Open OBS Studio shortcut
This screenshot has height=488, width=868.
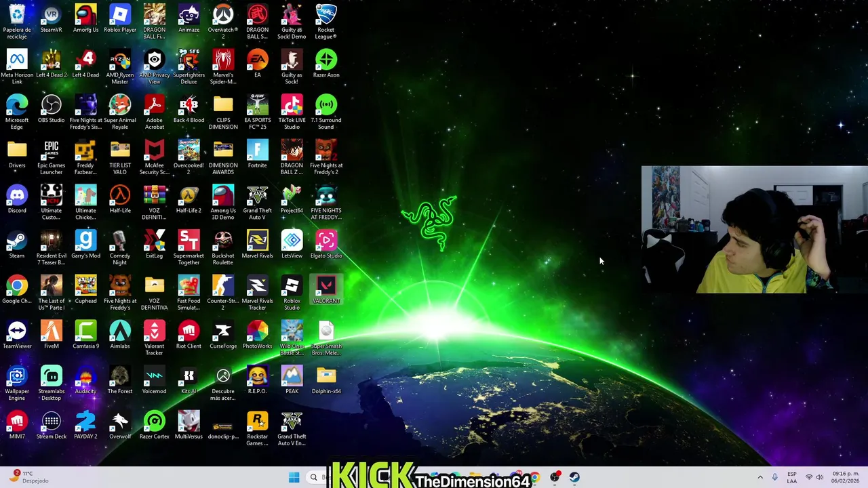(52, 109)
